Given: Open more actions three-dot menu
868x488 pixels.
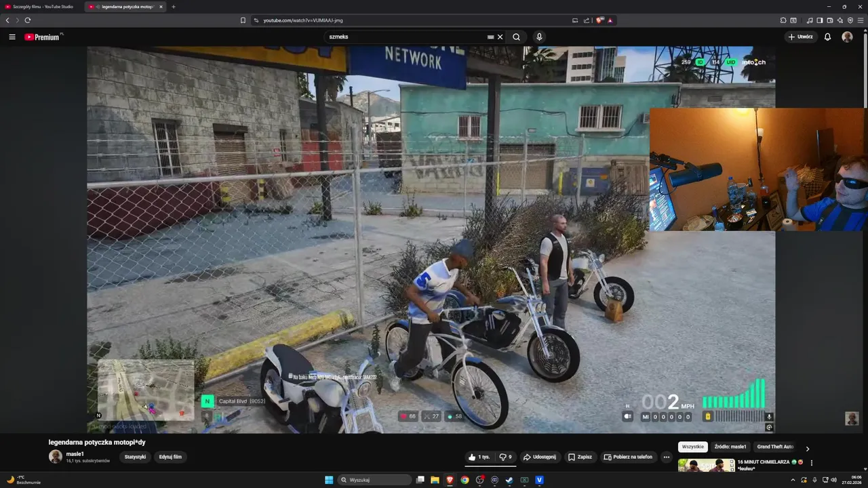Looking at the screenshot, I should click(x=667, y=457).
